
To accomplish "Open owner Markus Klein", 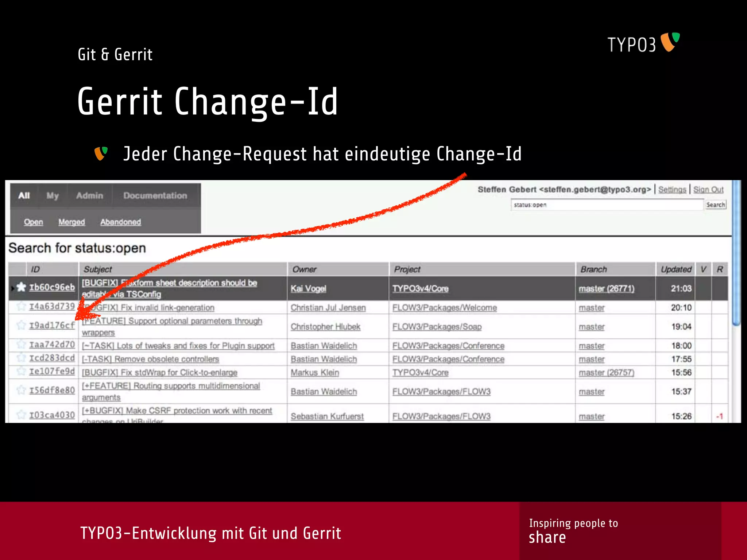I will (315, 373).
